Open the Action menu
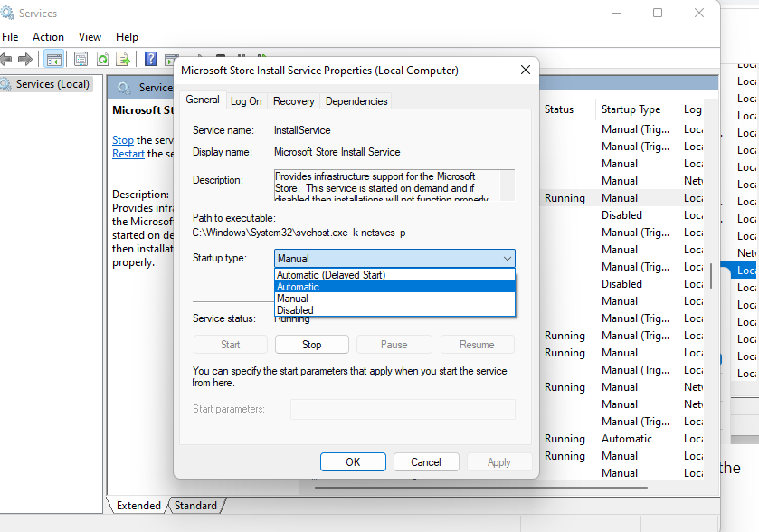 tap(48, 37)
